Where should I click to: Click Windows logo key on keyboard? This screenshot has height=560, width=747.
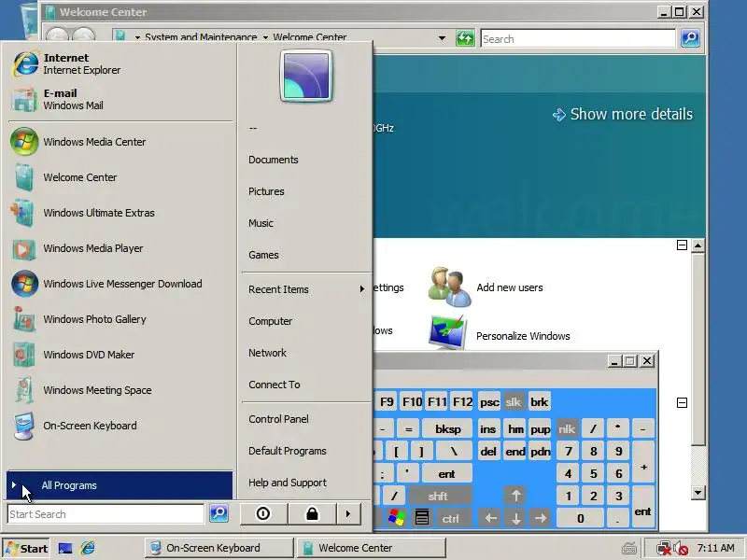click(396, 518)
